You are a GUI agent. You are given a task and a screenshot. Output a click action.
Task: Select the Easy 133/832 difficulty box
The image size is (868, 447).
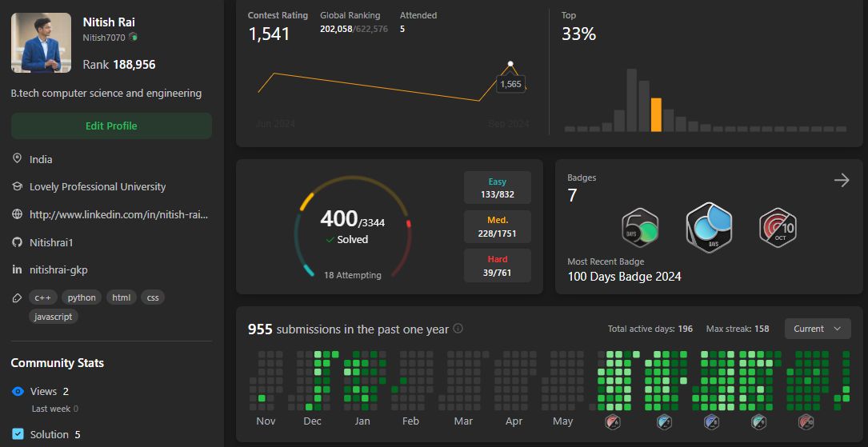(x=497, y=188)
